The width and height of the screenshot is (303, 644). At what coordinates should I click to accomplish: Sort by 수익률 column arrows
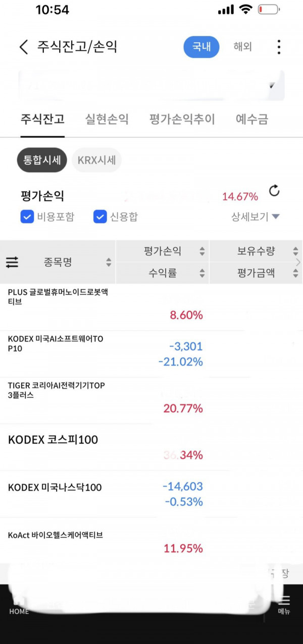(202, 273)
